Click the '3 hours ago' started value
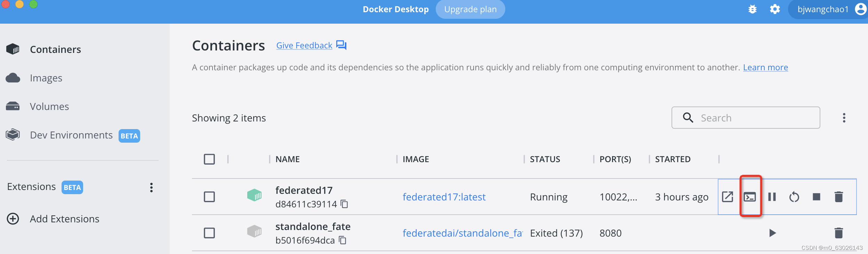This screenshot has height=254, width=868. 682,197
